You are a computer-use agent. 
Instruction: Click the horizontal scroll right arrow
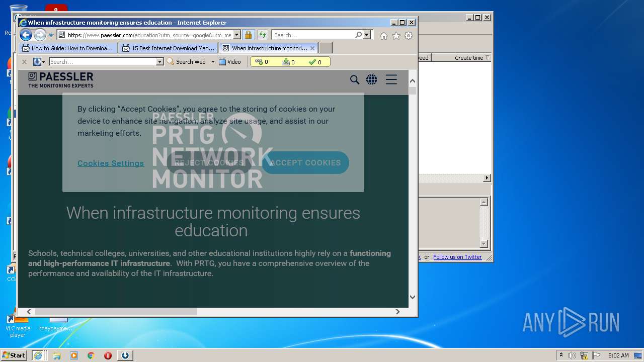397,312
